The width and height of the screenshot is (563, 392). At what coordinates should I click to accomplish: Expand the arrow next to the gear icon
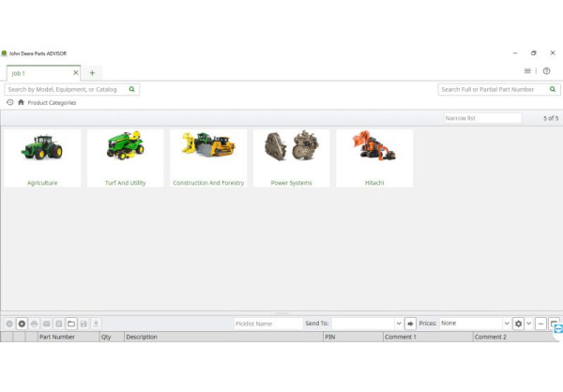[x=528, y=324]
